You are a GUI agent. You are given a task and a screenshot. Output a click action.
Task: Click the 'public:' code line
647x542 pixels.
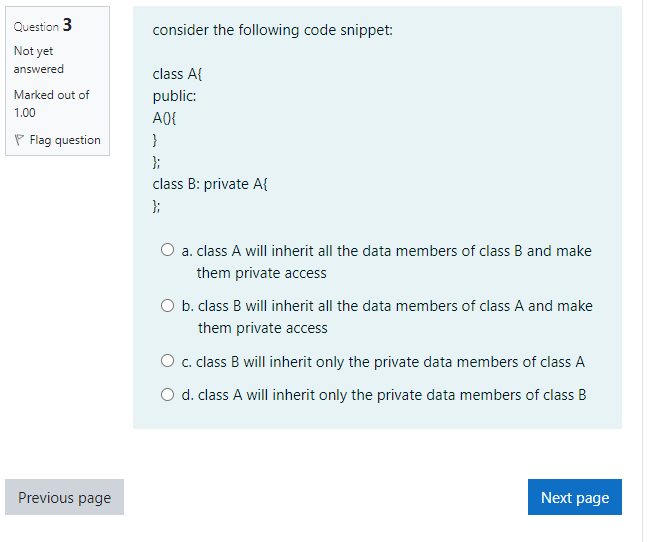pyautogui.click(x=174, y=96)
